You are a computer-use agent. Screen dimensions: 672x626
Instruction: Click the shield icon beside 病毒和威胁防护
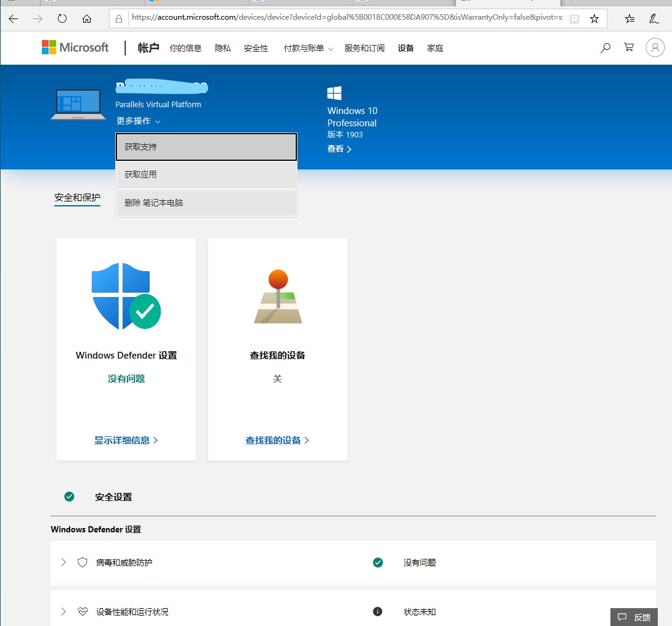(83, 563)
